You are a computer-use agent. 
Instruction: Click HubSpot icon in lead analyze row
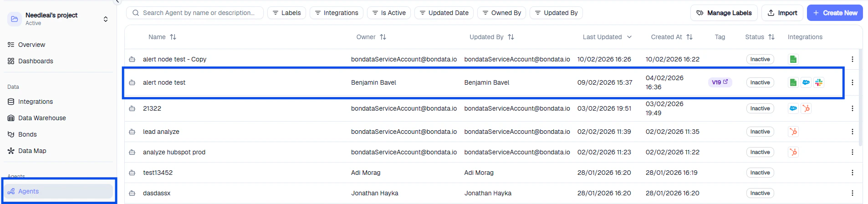coord(793,132)
